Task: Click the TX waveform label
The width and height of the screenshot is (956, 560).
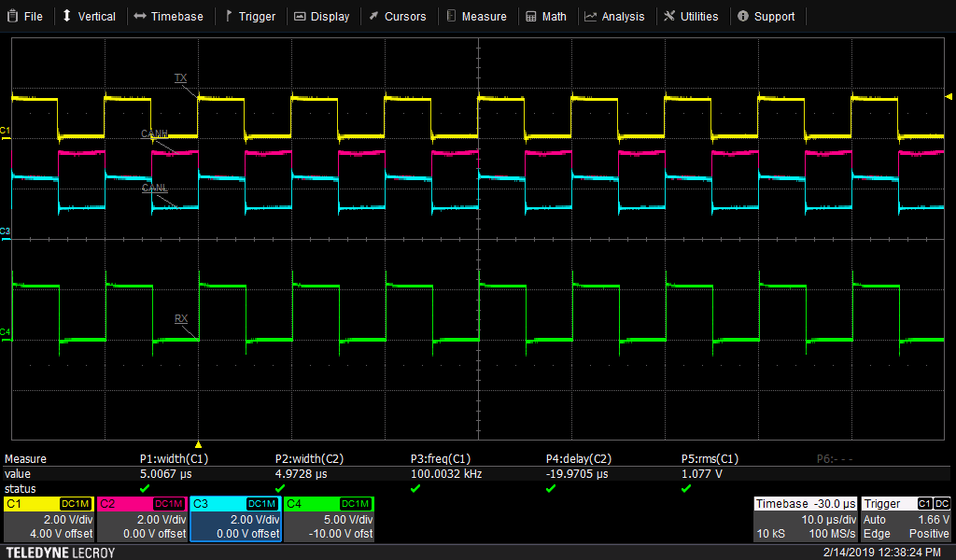Action: coord(180,78)
